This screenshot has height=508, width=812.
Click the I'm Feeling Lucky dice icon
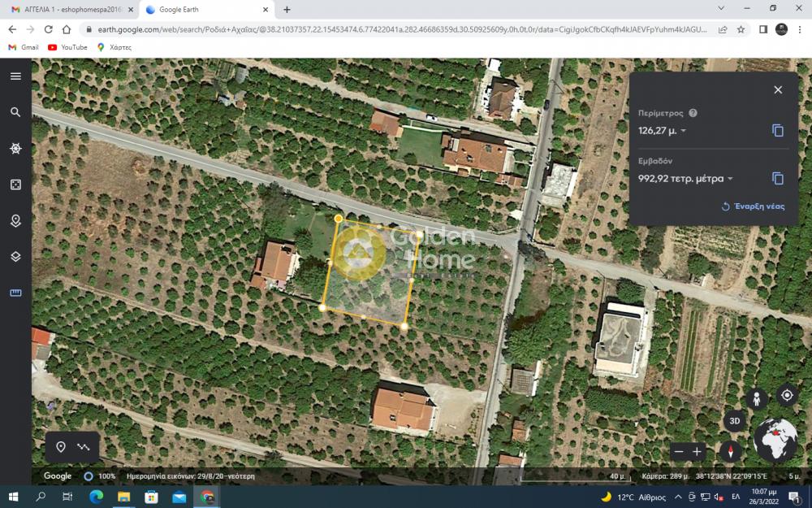tap(15, 185)
